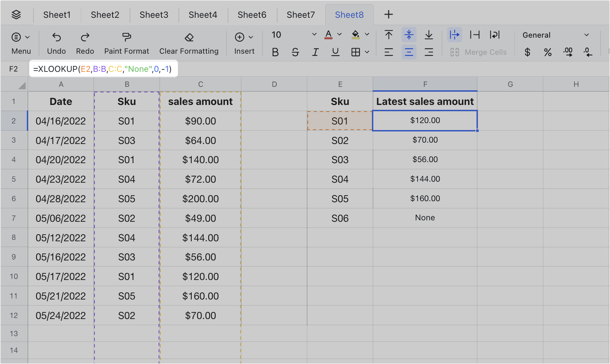Increase decimal places
610x364 pixels.
568,52
